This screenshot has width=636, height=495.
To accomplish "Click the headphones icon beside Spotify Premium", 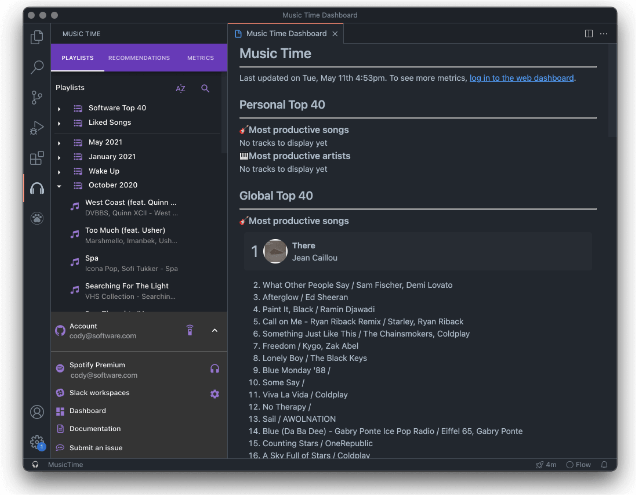I will [215, 369].
